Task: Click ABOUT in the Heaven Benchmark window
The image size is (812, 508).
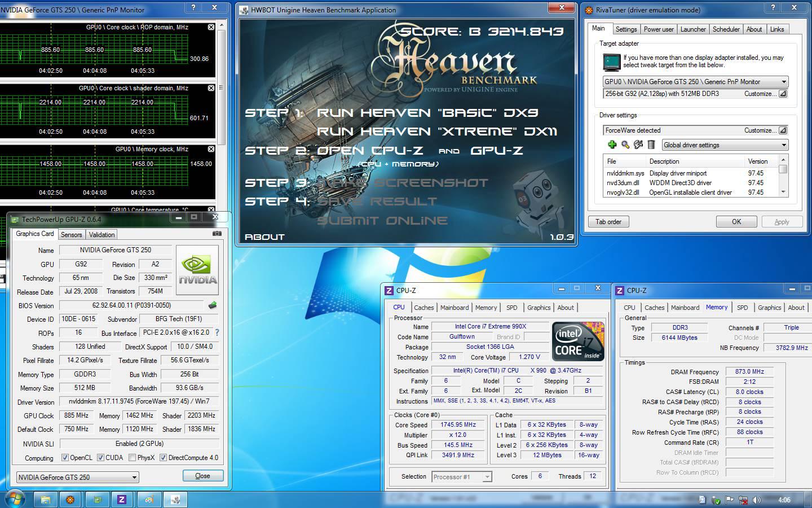Action: 264,237
